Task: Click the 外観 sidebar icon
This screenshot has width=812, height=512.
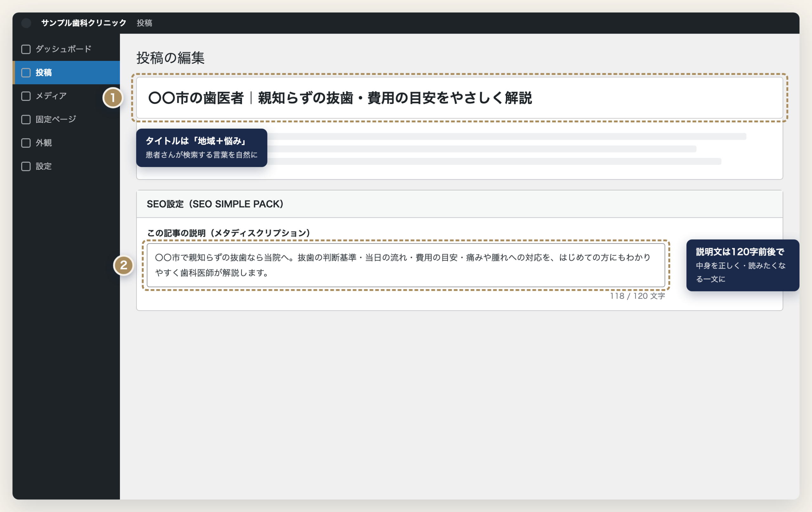Action: (26, 143)
